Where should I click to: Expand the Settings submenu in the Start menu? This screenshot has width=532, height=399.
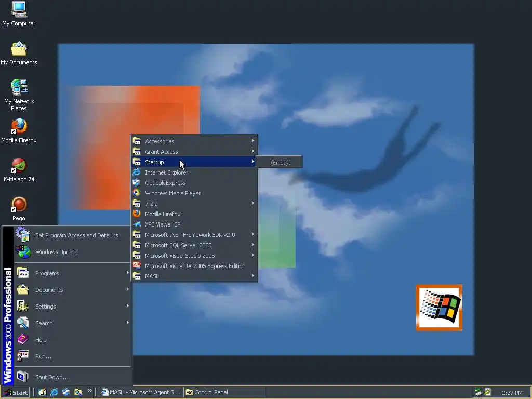(72, 307)
